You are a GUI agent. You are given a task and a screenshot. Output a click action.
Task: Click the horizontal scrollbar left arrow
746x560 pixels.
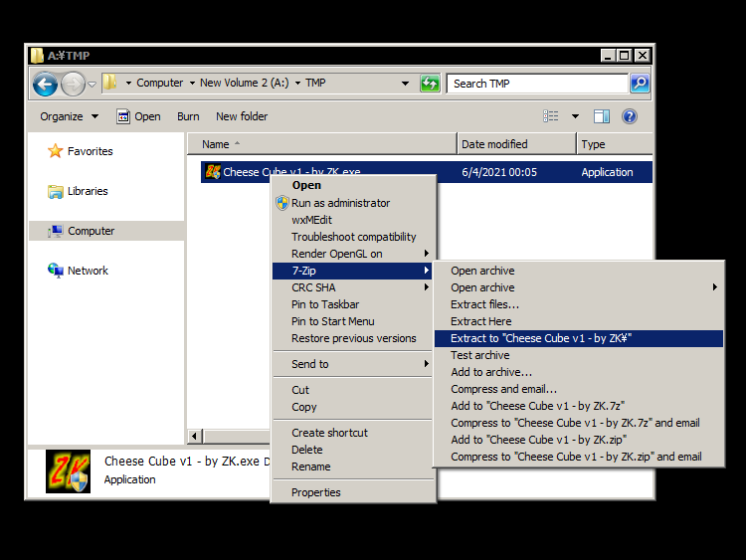pyautogui.click(x=195, y=436)
